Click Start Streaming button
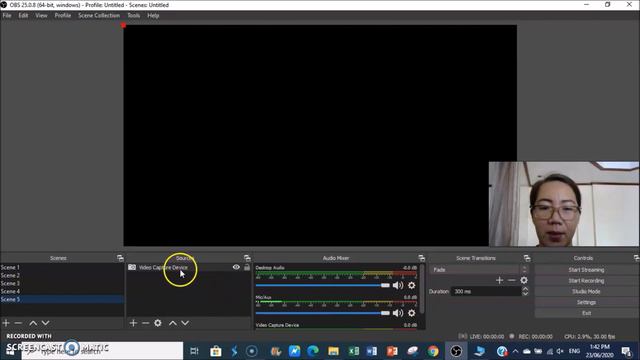Screen dimensions: 640x360 (586, 270)
